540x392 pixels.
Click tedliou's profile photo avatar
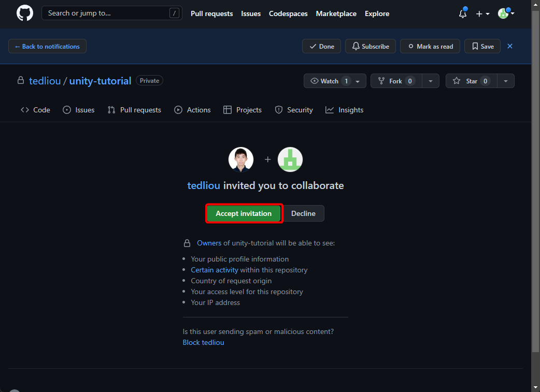point(241,159)
